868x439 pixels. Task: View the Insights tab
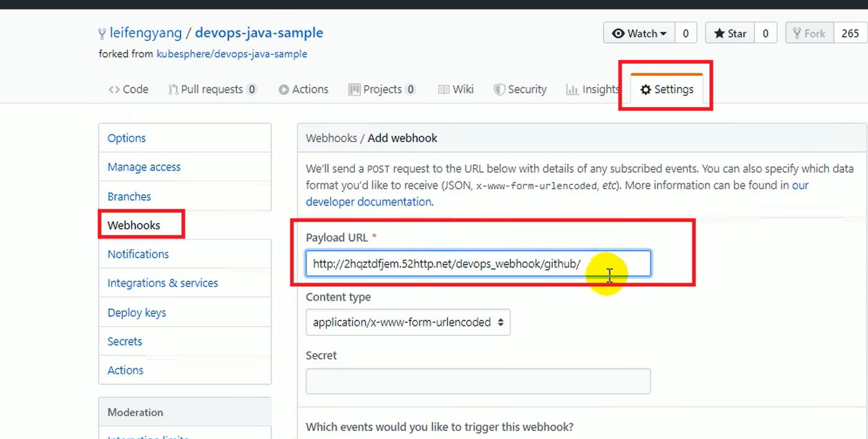pyautogui.click(x=593, y=89)
